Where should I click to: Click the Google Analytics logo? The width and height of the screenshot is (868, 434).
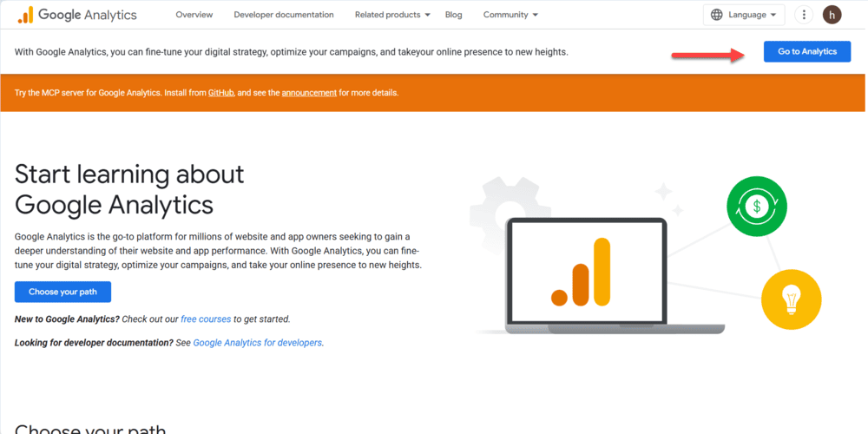pos(77,15)
